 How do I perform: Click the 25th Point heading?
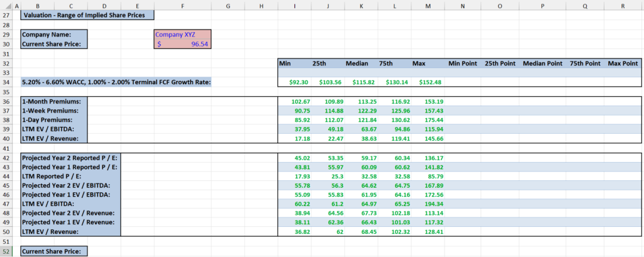pos(500,63)
